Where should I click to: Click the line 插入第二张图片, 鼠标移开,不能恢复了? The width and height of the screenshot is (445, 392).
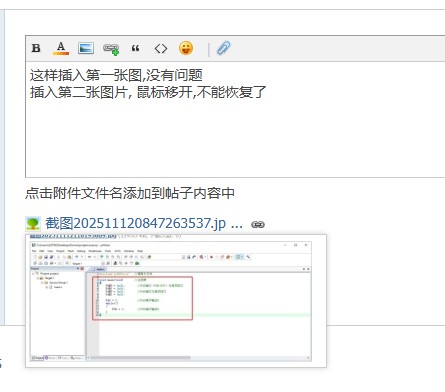(x=148, y=92)
